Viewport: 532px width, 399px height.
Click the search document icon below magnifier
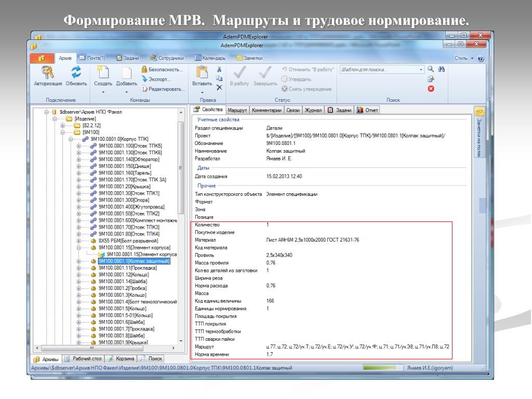click(431, 79)
